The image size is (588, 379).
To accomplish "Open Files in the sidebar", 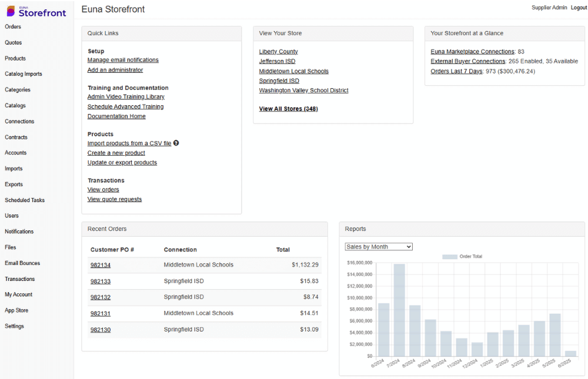I will click(11, 247).
